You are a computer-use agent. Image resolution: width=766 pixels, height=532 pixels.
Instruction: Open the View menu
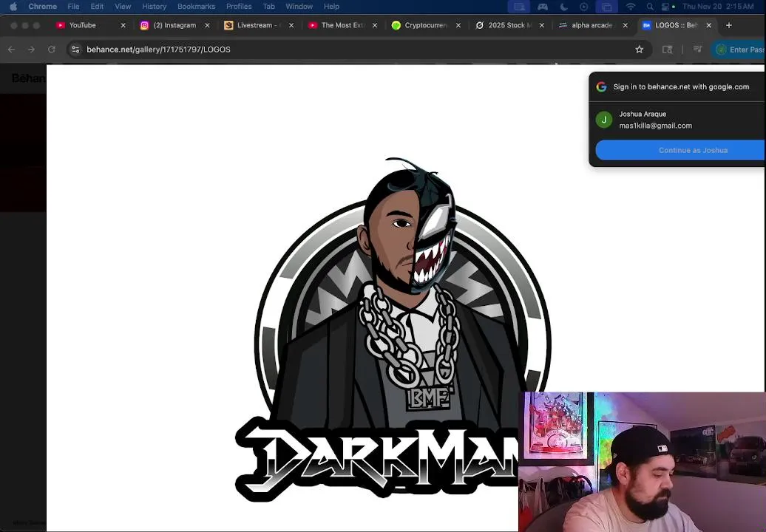(x=123, y=7)
